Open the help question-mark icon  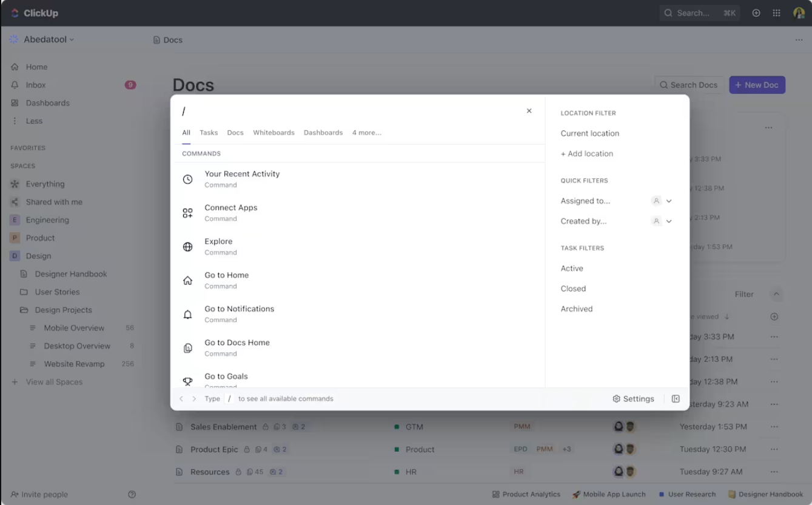132,494
